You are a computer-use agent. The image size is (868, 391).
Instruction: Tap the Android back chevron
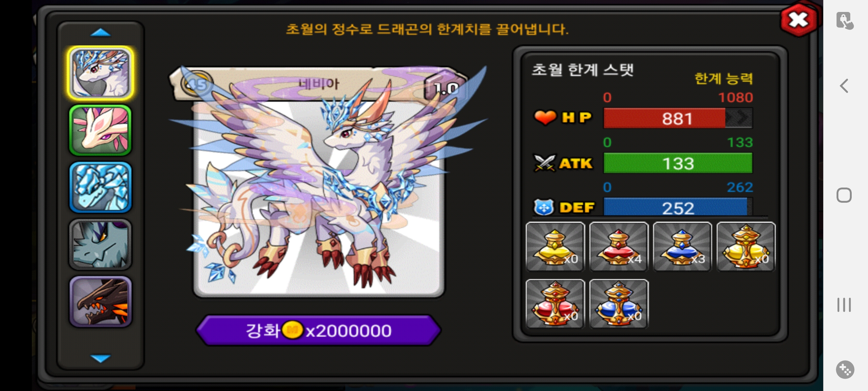(x=844, y=86)
